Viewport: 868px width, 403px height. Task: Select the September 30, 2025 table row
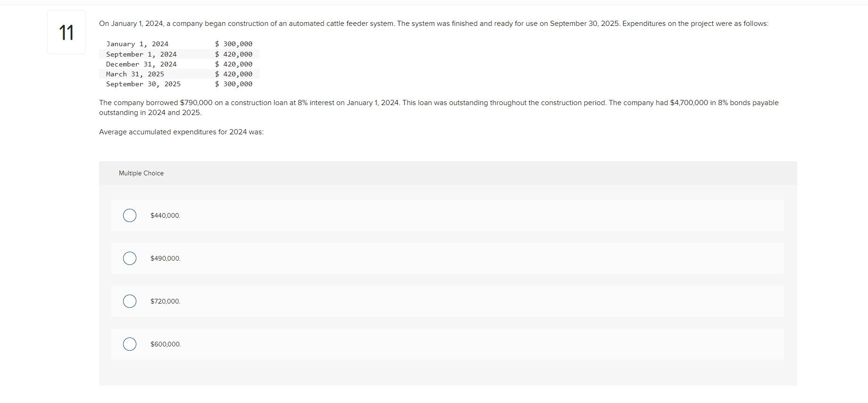coord(179,84)
